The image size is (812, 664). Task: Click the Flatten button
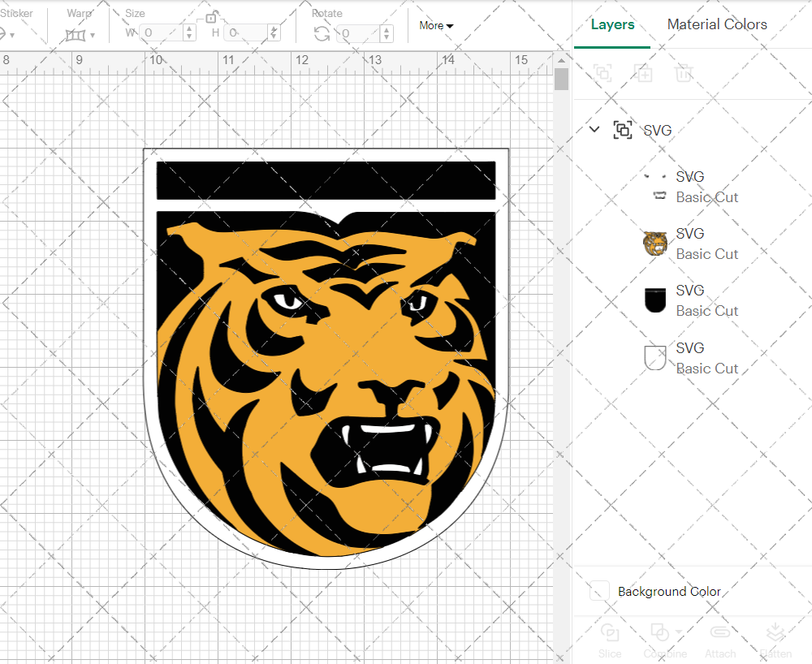[775, 640]
